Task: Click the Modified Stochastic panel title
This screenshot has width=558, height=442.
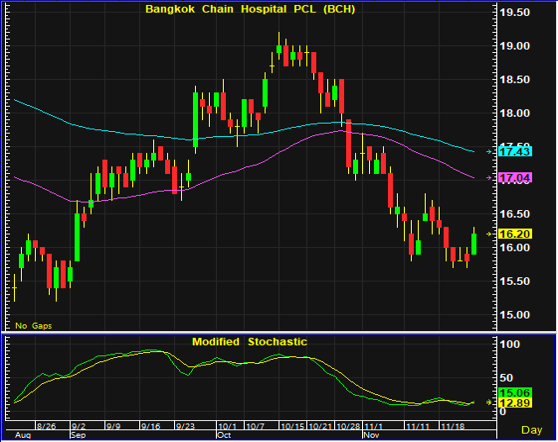Action: pyautogui.click(x=249, y=342)
